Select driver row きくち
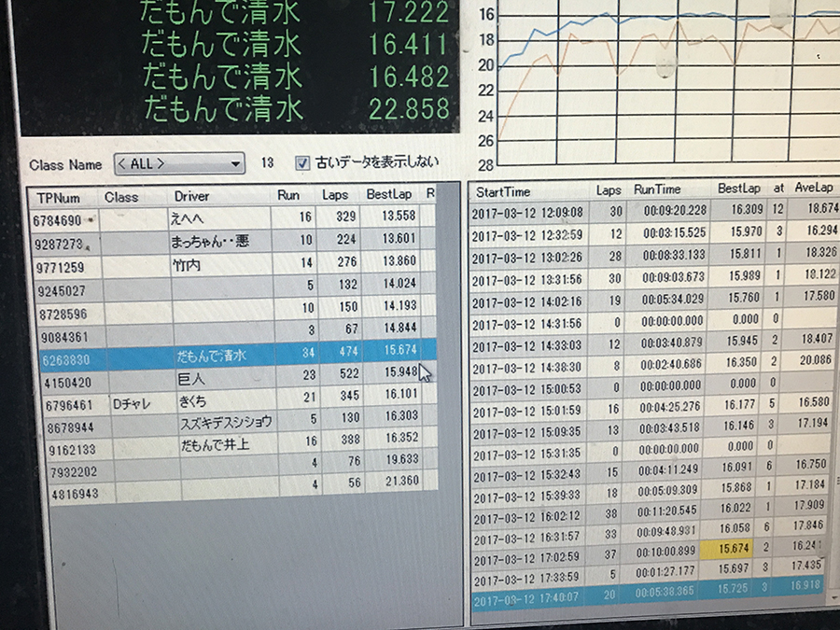The image size is (840, 630). coord(242,399)
